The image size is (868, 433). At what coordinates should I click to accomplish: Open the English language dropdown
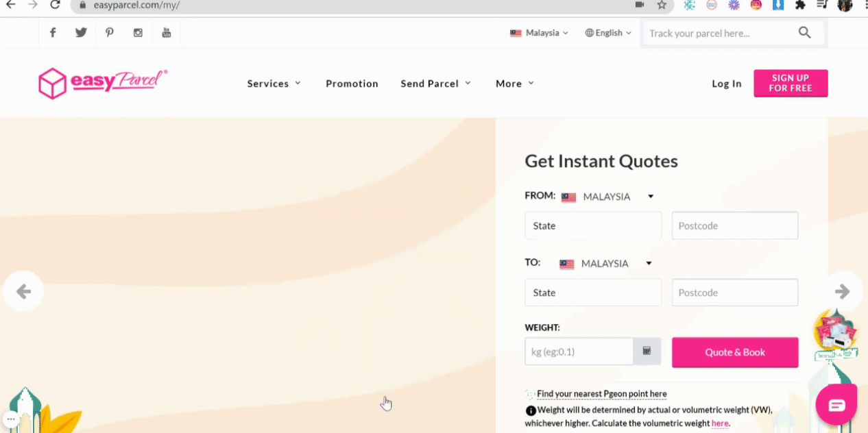pos(608,33)
